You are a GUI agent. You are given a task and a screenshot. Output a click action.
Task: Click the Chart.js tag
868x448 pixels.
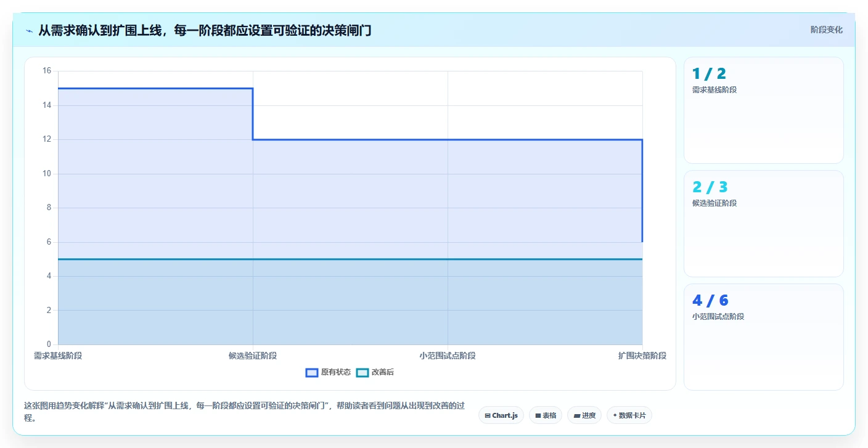(x=501, y=415)
